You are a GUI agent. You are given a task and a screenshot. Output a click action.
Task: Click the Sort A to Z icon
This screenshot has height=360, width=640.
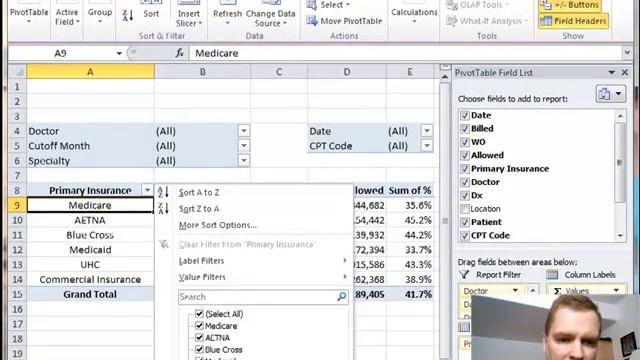[163, 192]
